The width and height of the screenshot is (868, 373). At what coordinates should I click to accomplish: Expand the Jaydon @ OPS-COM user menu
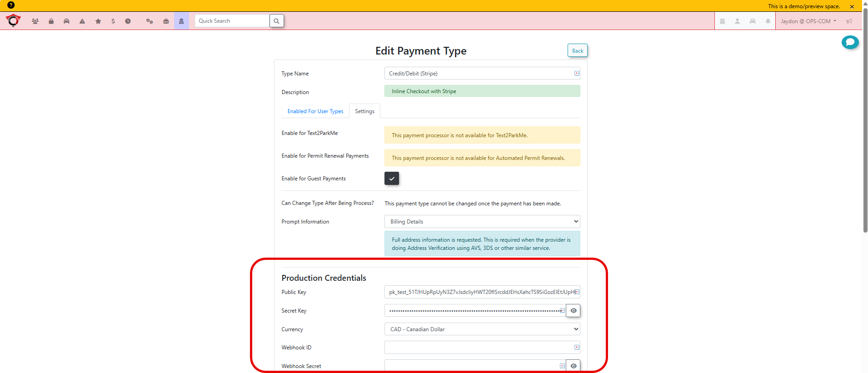[x=808, y=21]
